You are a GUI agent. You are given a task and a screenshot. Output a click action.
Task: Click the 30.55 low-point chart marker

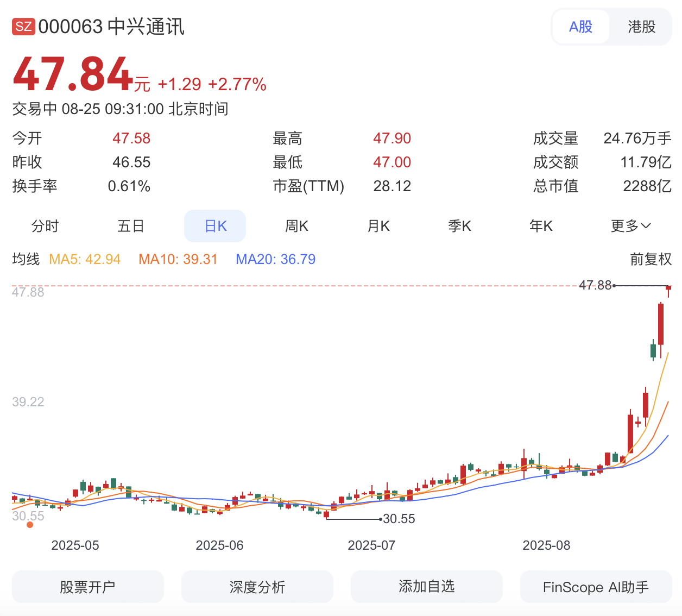point(399,519)
